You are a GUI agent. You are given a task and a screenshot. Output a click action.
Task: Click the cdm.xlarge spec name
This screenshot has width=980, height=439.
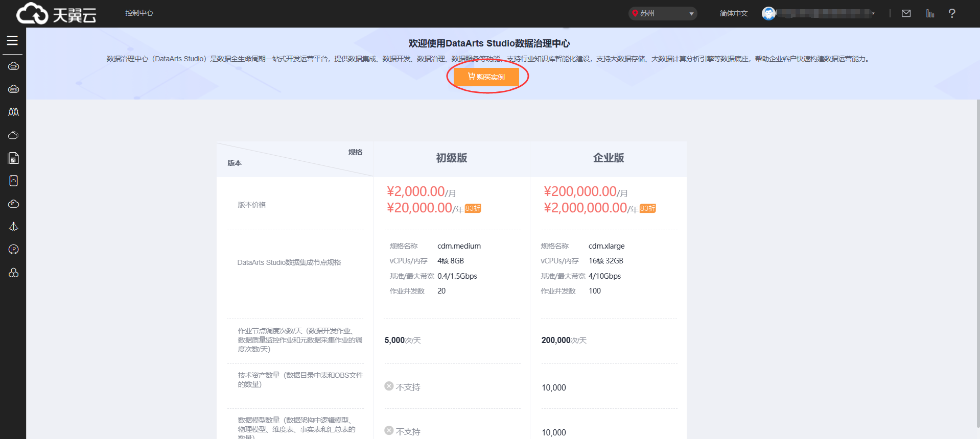point(606,246)
